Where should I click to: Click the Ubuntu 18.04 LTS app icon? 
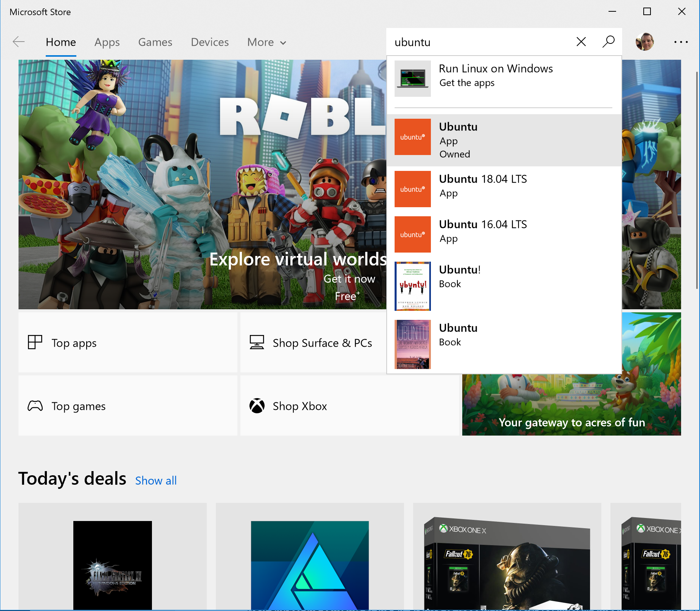413,189
